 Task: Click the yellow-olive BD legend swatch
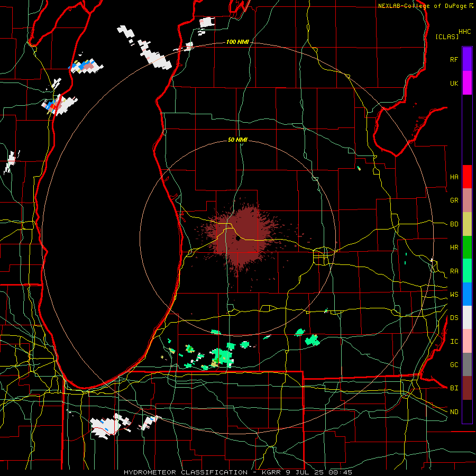tap(467, 224)
